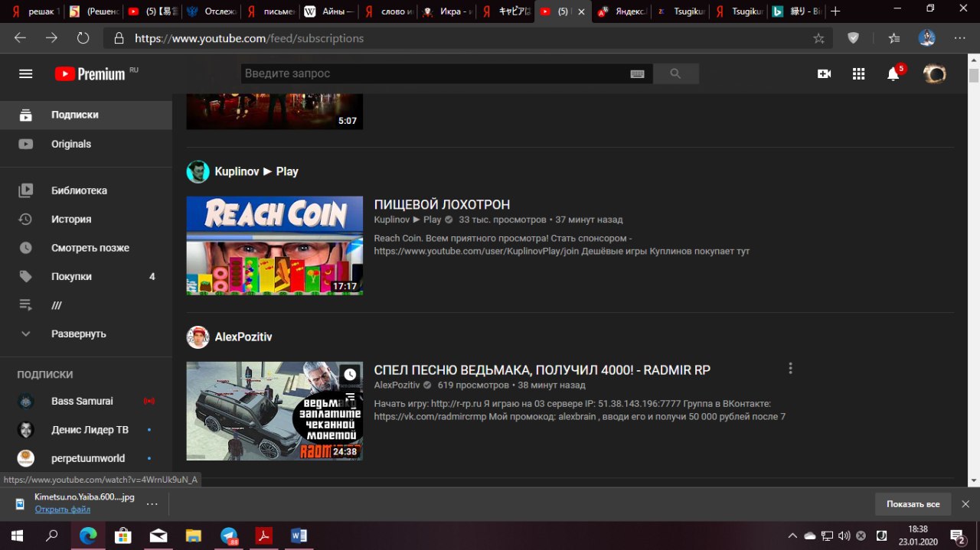Open Покупки in the sidebar
The height and width of the screenshot is (550, 980).
click(86, 277)
